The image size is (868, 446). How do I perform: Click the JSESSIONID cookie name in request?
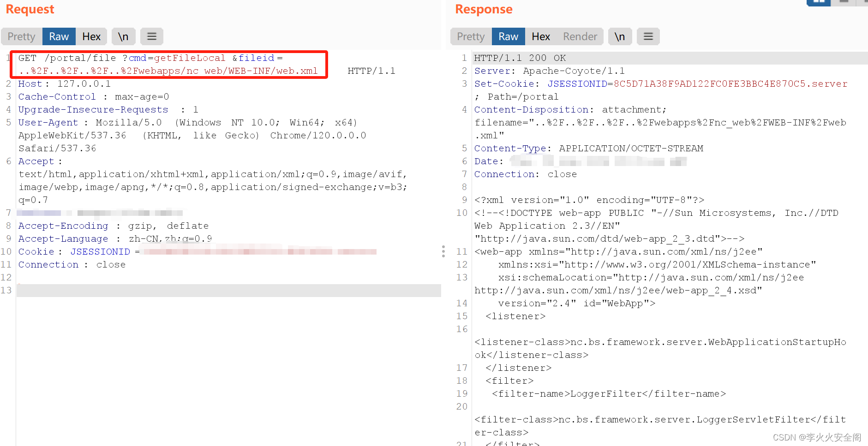click(100, 252)
